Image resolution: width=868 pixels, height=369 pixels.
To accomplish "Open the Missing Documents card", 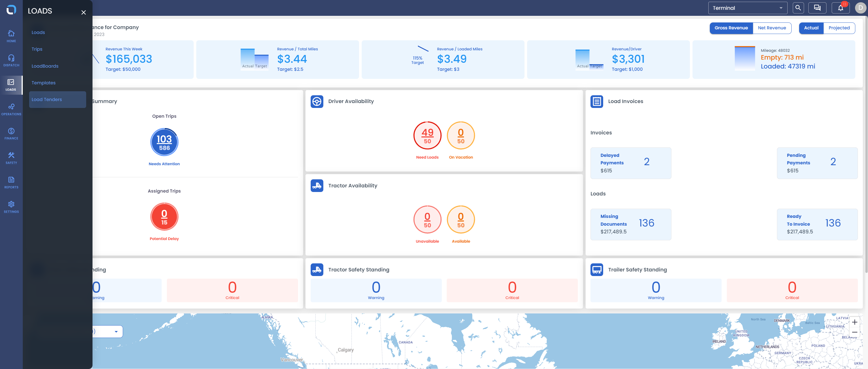I will (631, 225).
